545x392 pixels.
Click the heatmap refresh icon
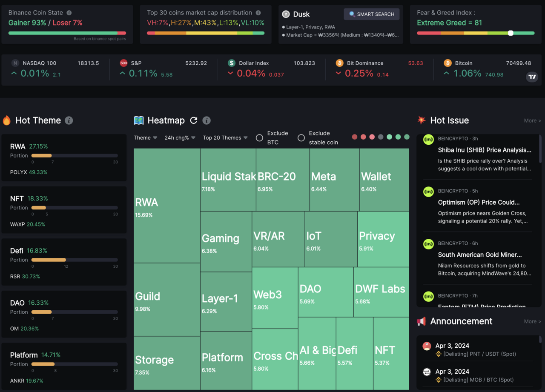(x=194, y=120)
